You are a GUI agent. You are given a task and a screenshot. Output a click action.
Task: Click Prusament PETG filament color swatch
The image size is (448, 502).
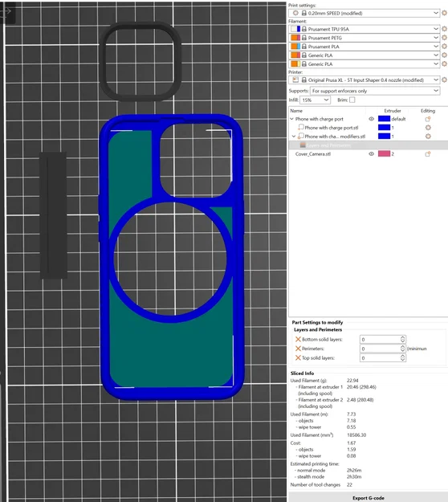(295, 38)
